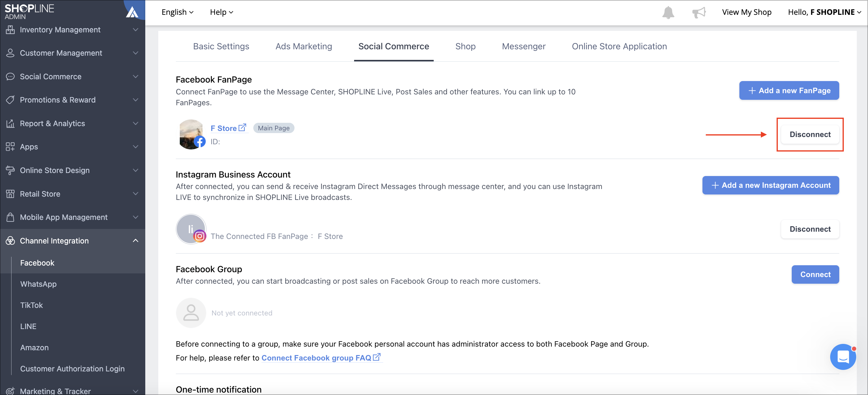868x395 pixels.
Task: Click the external link icon next to F Store
Action: point(242,128)
